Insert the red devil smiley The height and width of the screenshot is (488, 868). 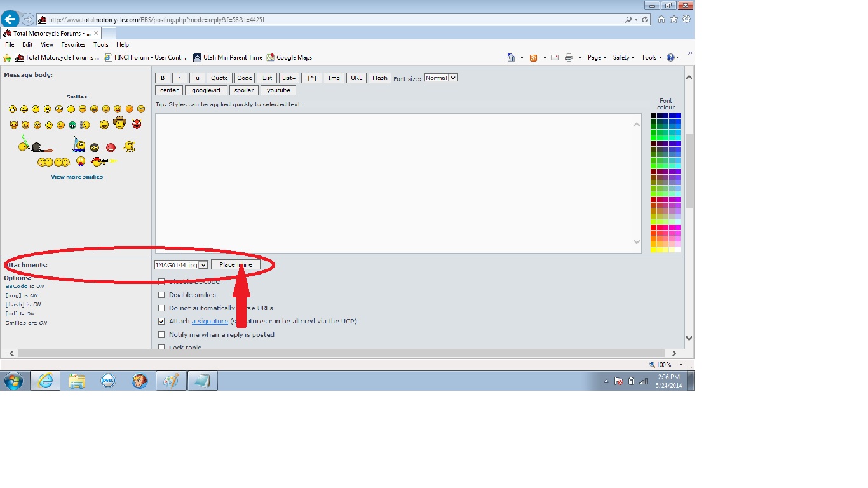[x=137, y=124]
